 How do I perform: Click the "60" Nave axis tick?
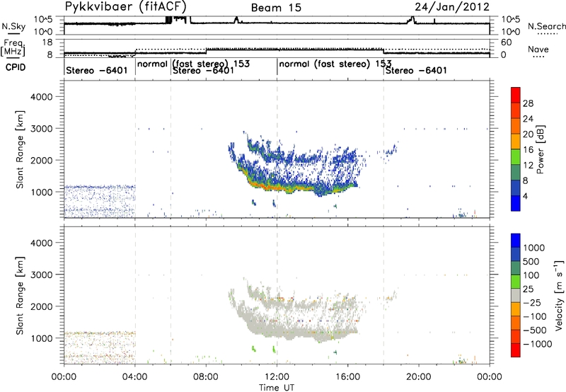click(x=507, y=42)
